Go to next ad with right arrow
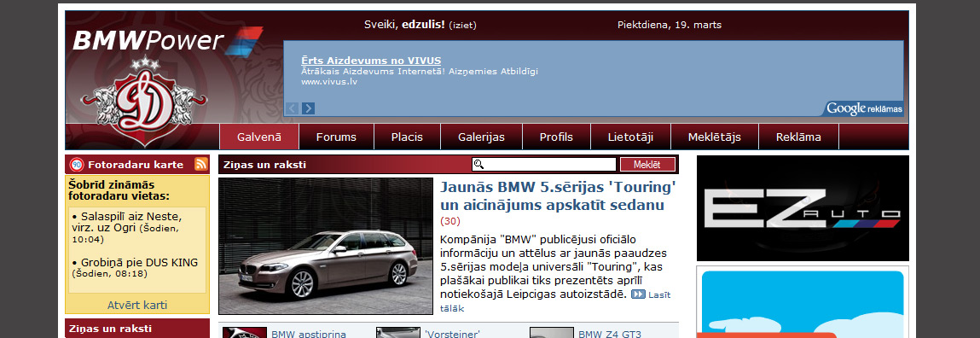The image size is (980, 338). [308, 108]
